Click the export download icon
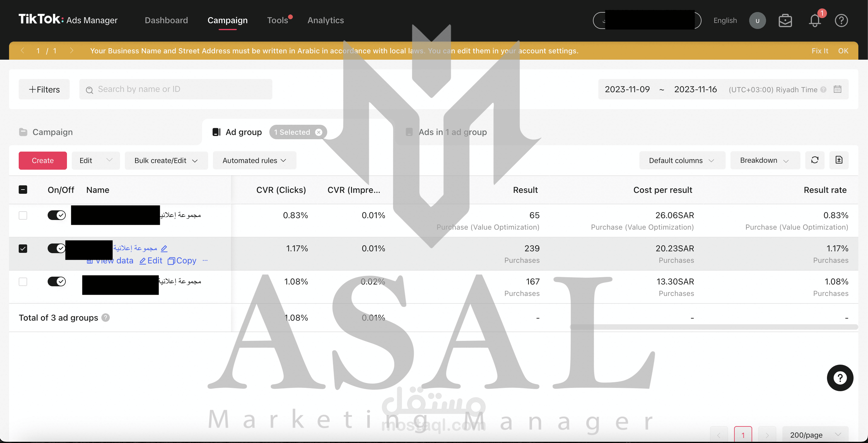The image size is (868, 443). (x=839, y=160)
